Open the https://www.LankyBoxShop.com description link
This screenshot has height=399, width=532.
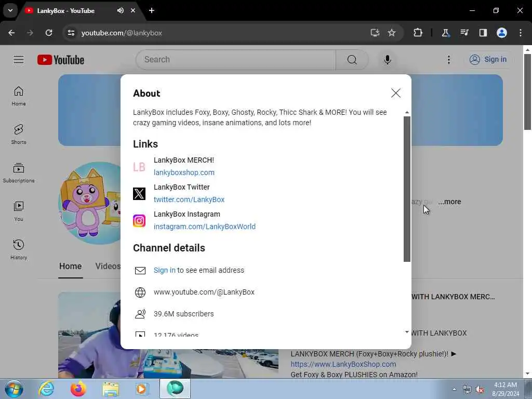tap(343, 364)
